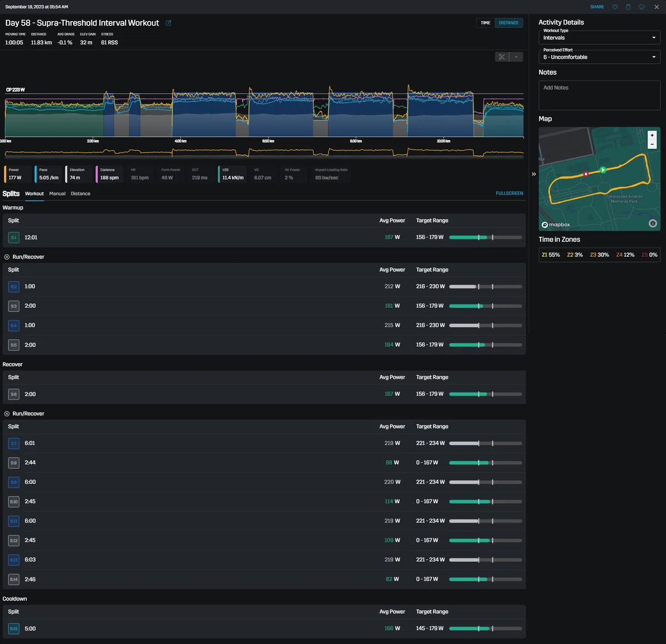Enable the Impact Loading Rate metric
The image size is (666, 644).
(331, 174)
